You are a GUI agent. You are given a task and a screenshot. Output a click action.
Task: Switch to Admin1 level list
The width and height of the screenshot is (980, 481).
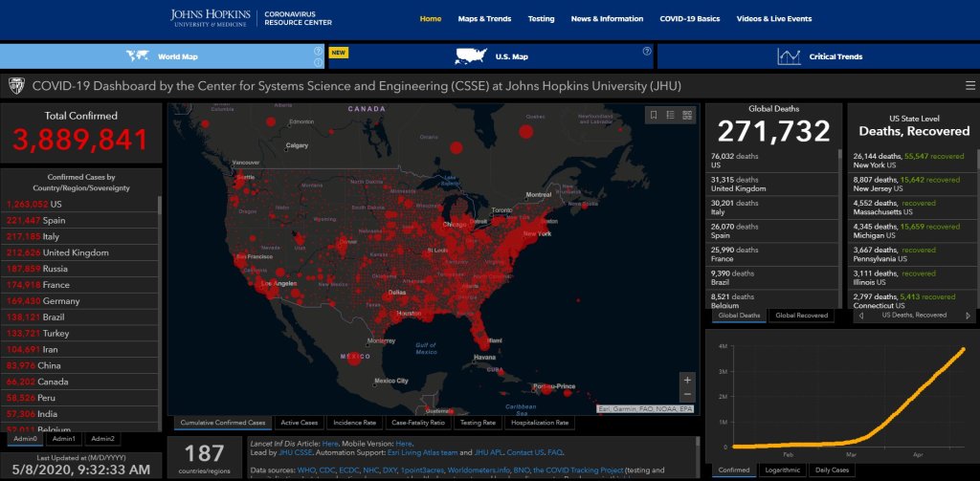point(63,439)
